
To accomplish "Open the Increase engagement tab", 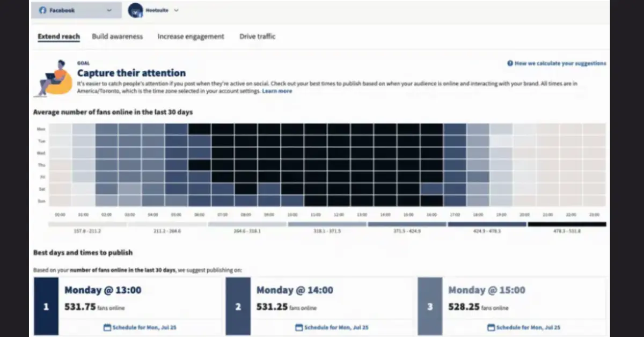I will (x=191, y=36).
